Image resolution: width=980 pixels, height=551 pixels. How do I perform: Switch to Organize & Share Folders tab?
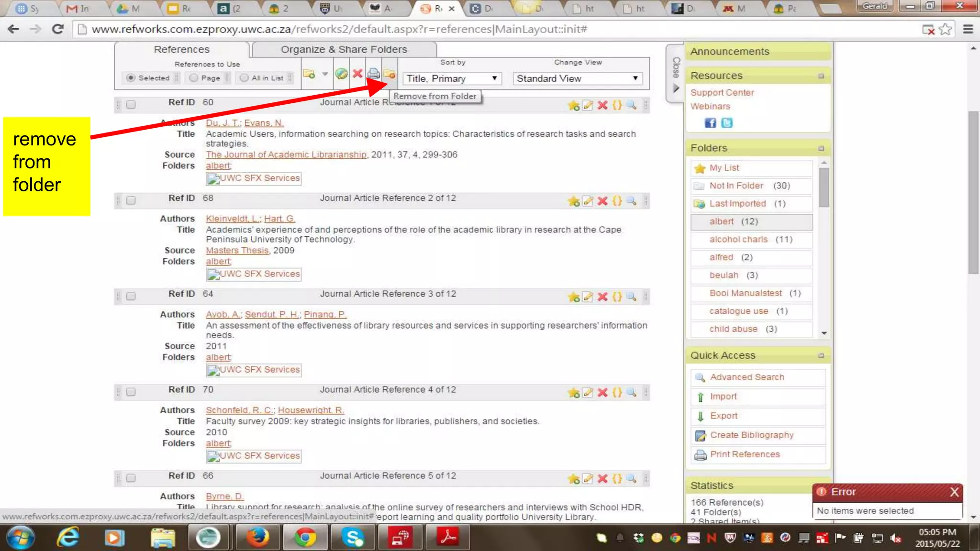[344, 50]
